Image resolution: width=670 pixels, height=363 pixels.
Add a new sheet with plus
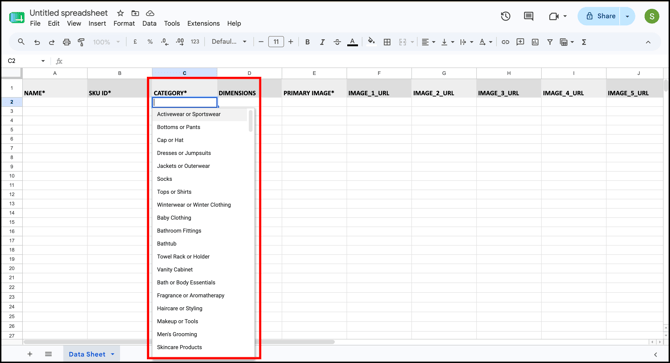click(29, 354)
